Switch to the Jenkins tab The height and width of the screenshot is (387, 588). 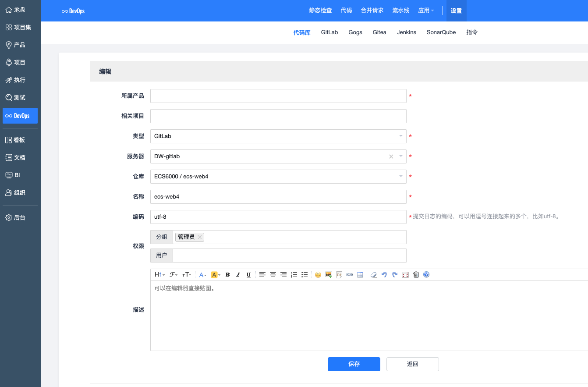pyautogui.click(x=406, y=32)
